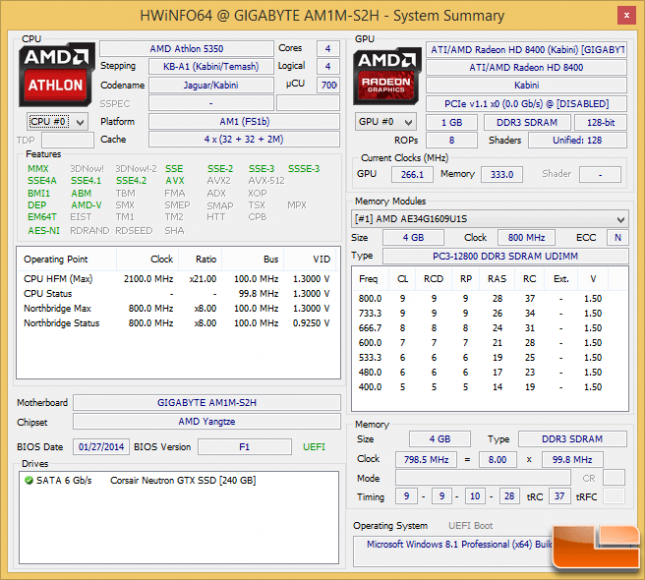This screenshot has width=645, height=580.
Task: Select the 600.0 frequency timing row
Action: (x=490, y=343)
